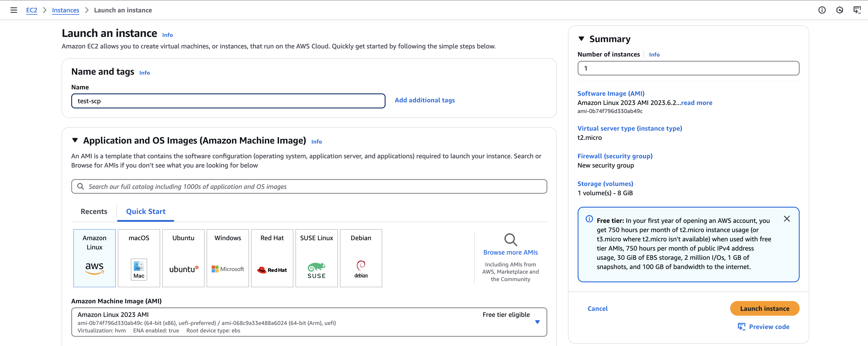The width and height of the screenshot is (868, 346).
Task: Click Info link next to Application and OS Images
Action: pyautogui.click(x=316, y=142)
